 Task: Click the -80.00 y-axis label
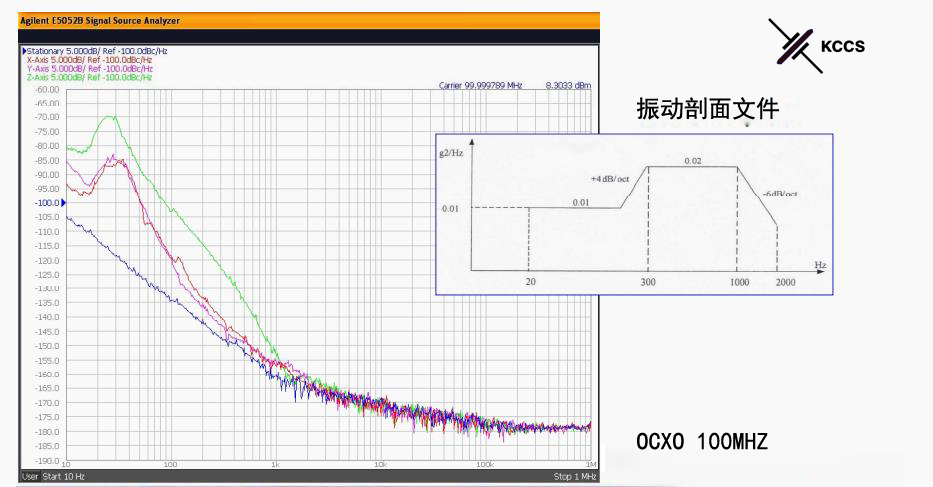click(x=48, y=146)
